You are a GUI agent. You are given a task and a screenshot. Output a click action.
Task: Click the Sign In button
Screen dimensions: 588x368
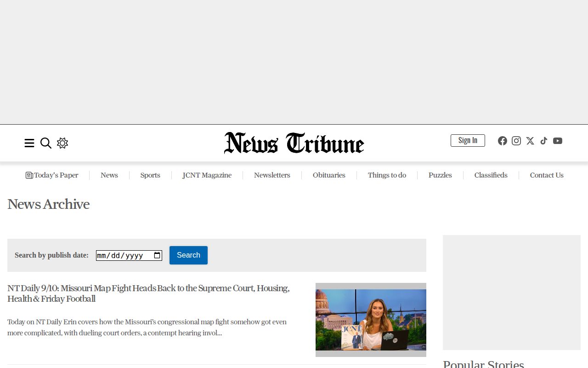point(468,140)
